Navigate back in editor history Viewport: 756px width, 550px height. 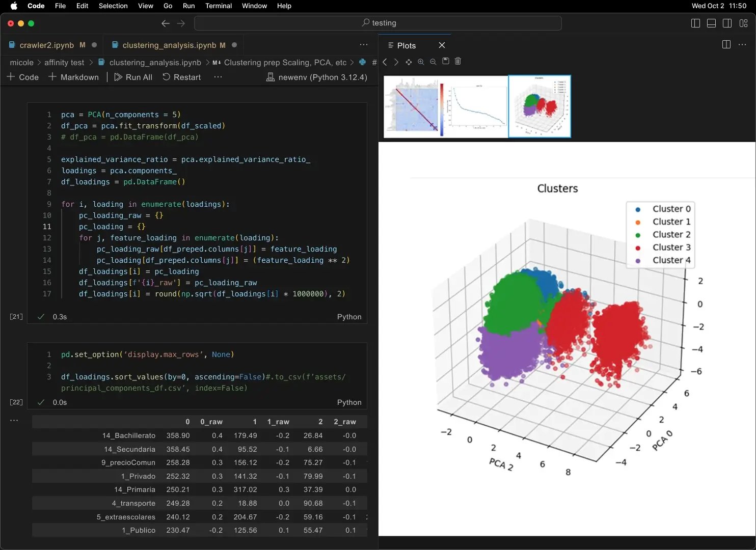click(166, 23)
